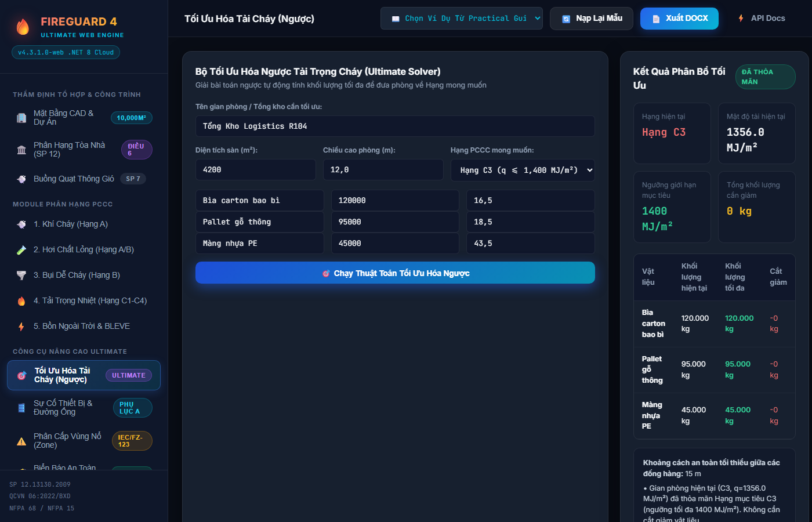Go to 3. Bụi Dễ Cháy (Hạng B)
Viewport: 812px width, 522px height.
click(x=84, y=275)
